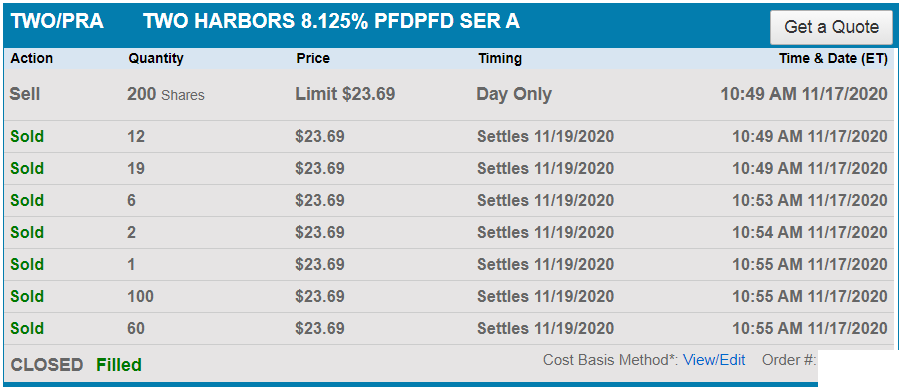This screenshot has width=903, height=391.
Task: Select the Sold row with quantity 6
Action: click(x=449, y=200)
